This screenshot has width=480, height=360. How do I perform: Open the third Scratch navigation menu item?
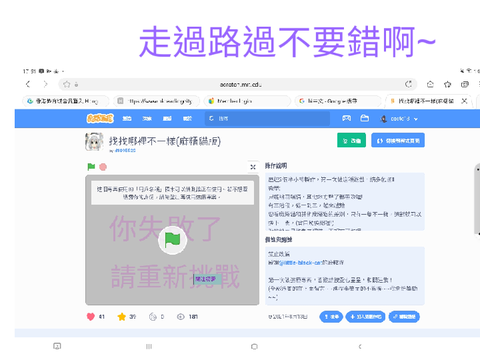pyautogui.click(x=167, y=119)
